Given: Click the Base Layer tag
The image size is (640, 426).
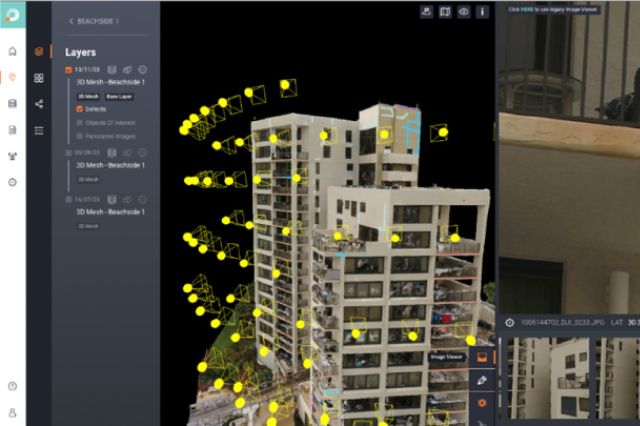Looking at the screenshot, I should 118,95.
